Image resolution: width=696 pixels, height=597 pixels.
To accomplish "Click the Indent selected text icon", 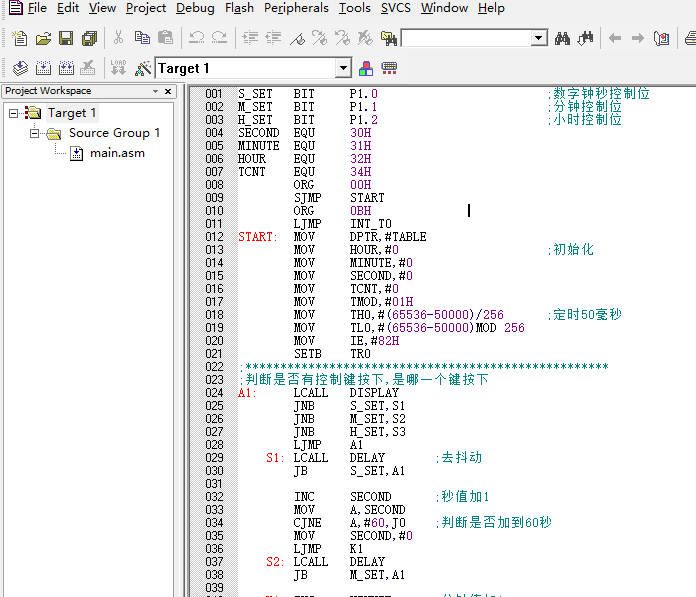I will (250, 38).
